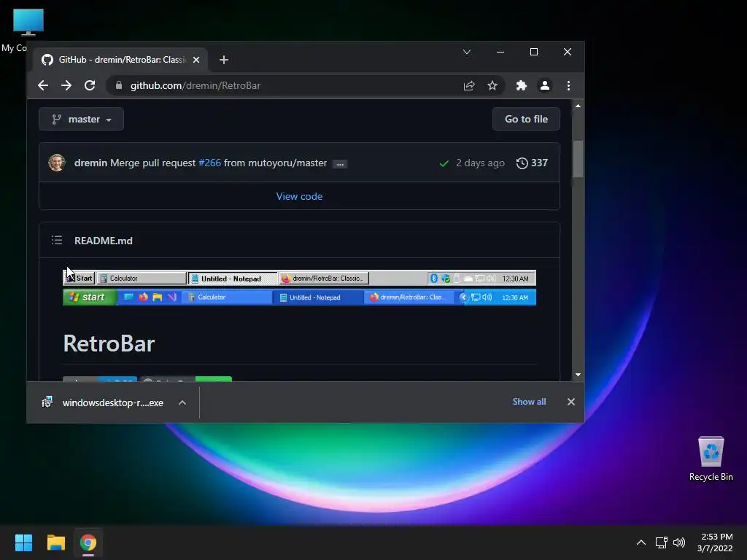Click volume speaker tray icon

click(679, 542)
